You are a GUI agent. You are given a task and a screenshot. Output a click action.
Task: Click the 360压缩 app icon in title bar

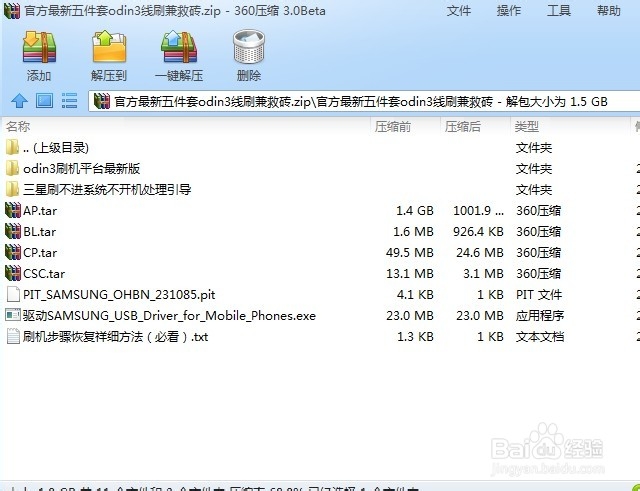(x=12, y=11)
